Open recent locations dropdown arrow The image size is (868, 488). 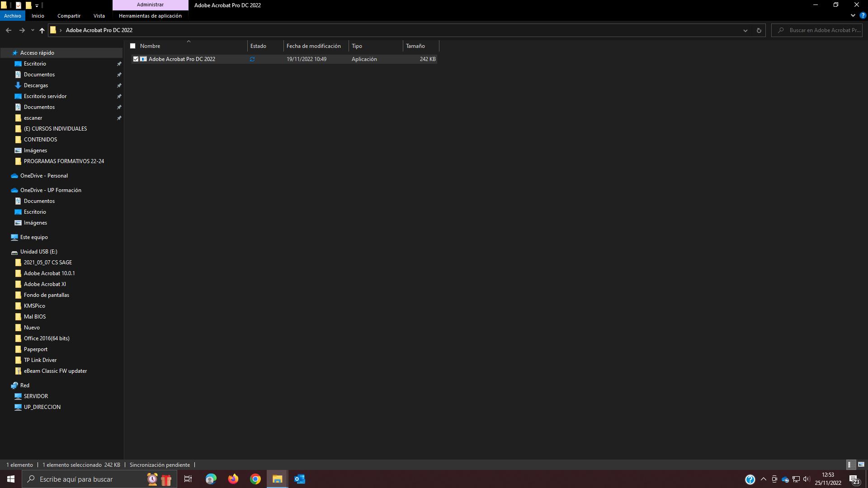33,30
